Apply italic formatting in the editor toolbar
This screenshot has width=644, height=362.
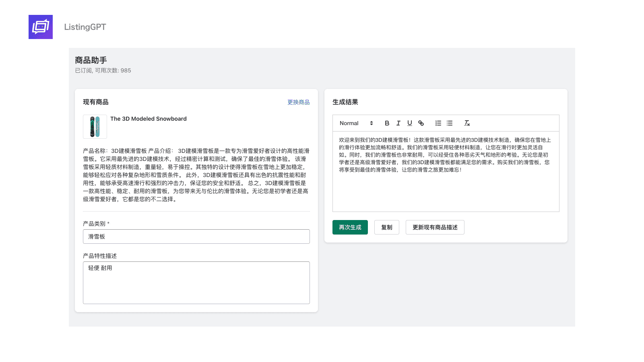click(x=398, y=123)
